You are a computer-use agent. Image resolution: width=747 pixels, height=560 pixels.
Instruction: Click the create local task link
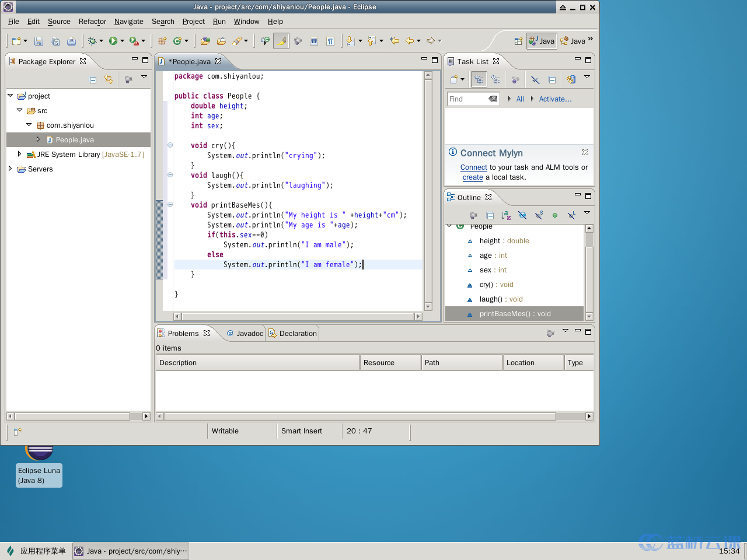click(x=473, y=177)
